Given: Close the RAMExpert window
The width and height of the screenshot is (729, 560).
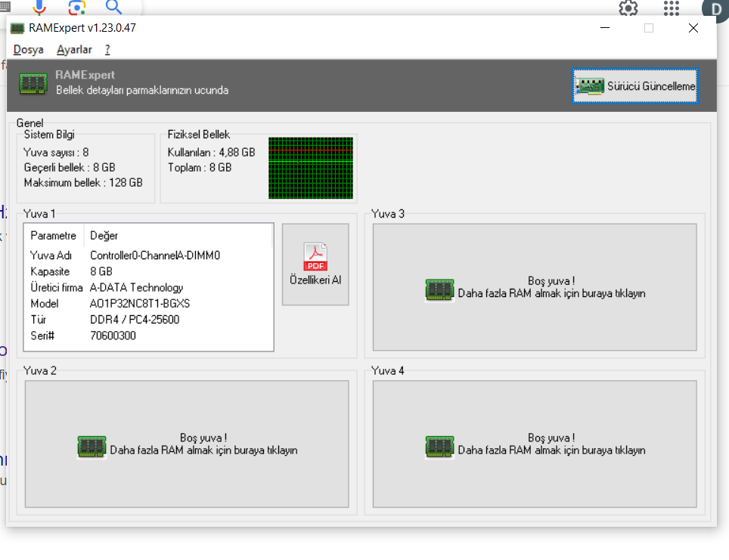Looking at the screenshot, I should 693,28.
